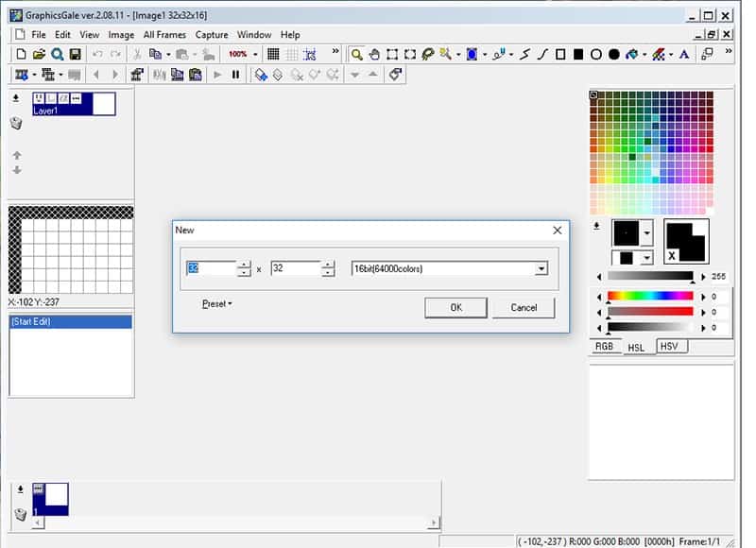This screenshot has width=756, height=548.
Task: Select the filled ellipse tool
Action: click(x=613, y=55)
